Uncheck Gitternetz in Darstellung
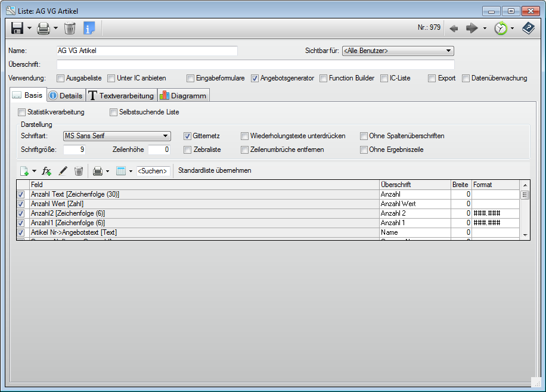This screenshot has width=546, height=392. click(188, 136)
